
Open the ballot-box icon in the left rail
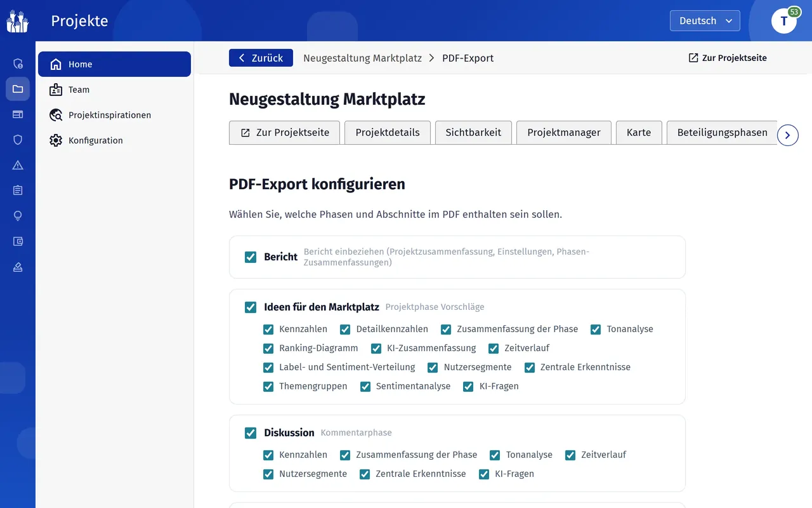pyautogui.click(x=18, y=267)
